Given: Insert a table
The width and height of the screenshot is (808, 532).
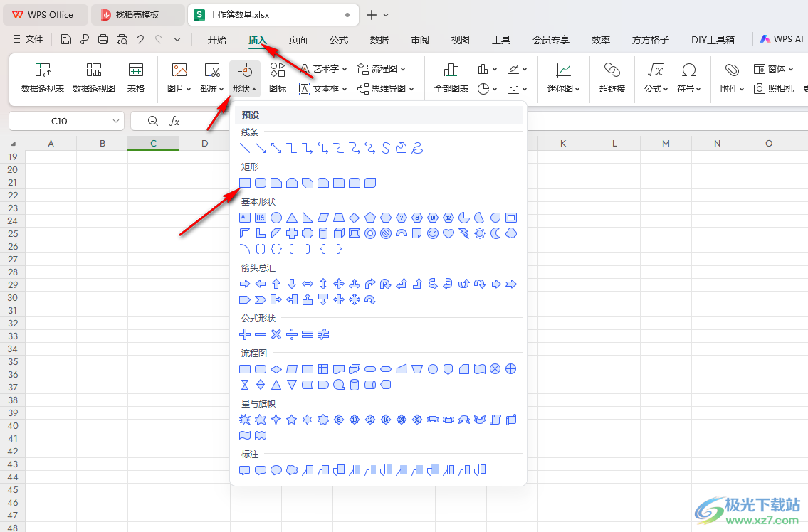Looking at the screenshot, I should (135, 78).
